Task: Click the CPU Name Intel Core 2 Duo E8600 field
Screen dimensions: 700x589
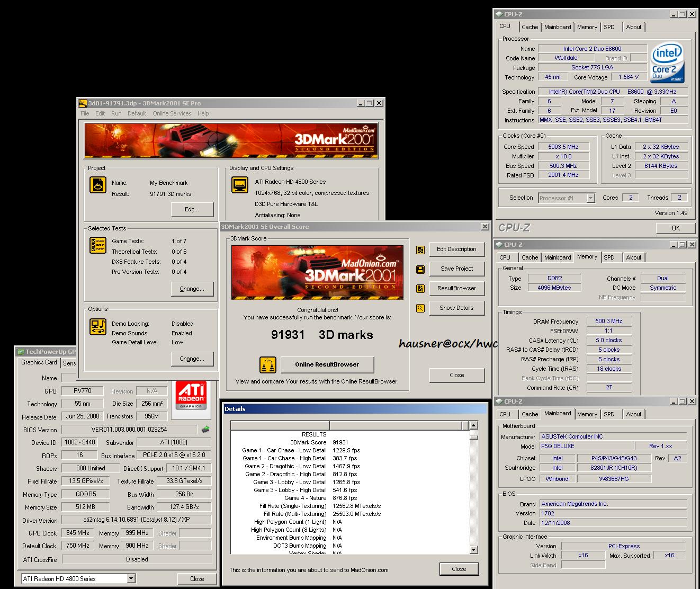Action: (x=592, y=49)
